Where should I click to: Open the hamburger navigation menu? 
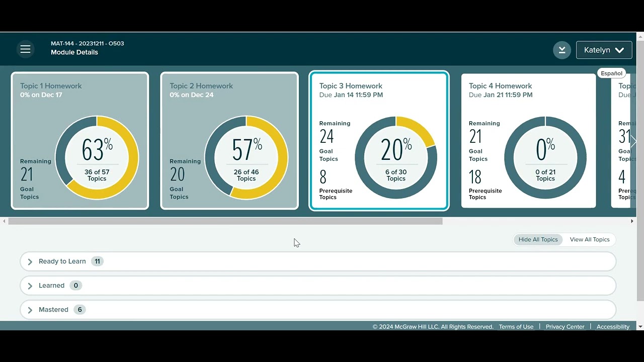(x=25, y=49)
